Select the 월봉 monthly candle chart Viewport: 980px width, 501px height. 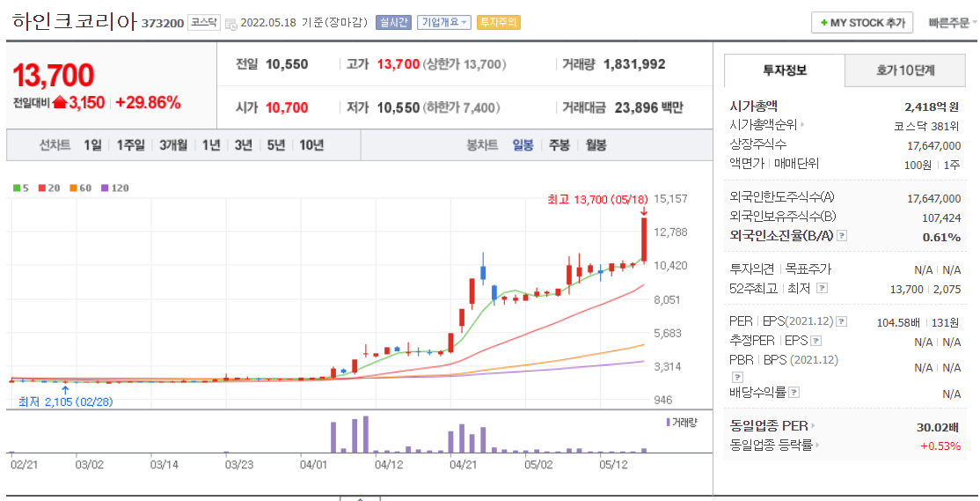click(596, 145)
